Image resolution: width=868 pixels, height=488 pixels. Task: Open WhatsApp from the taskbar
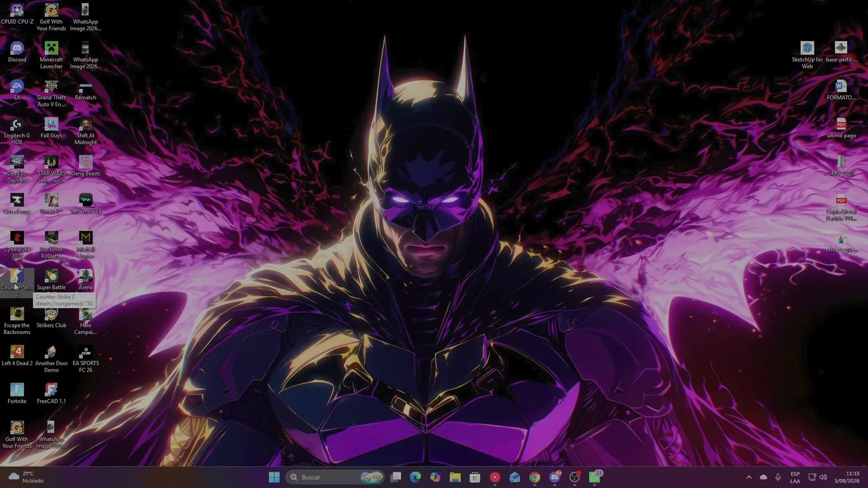click(x=595, y=477)
